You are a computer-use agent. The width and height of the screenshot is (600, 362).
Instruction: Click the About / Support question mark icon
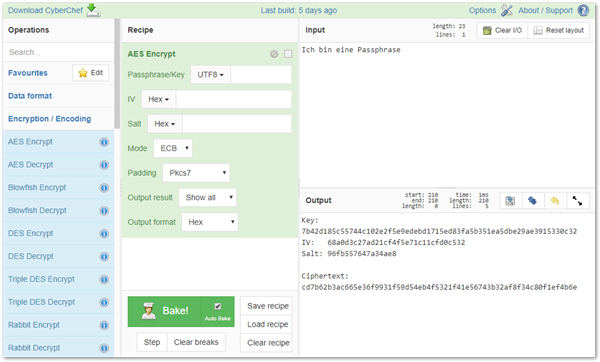coord(583,10)
